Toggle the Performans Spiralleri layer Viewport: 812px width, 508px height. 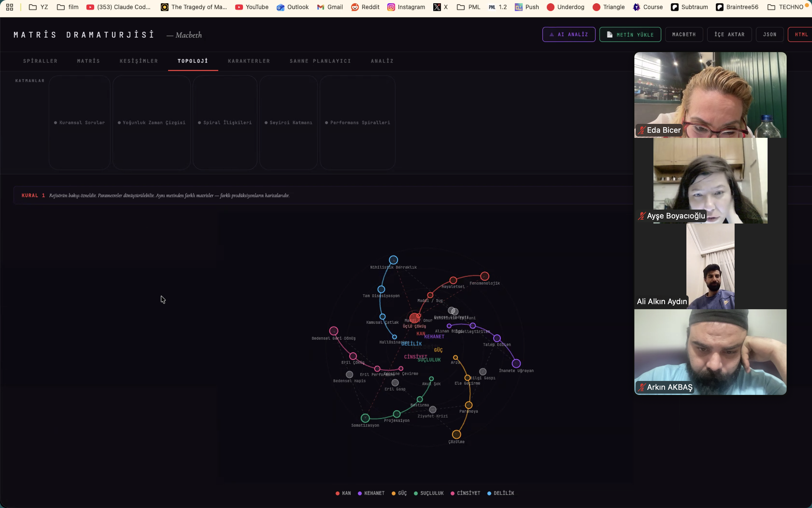point(358,123)
